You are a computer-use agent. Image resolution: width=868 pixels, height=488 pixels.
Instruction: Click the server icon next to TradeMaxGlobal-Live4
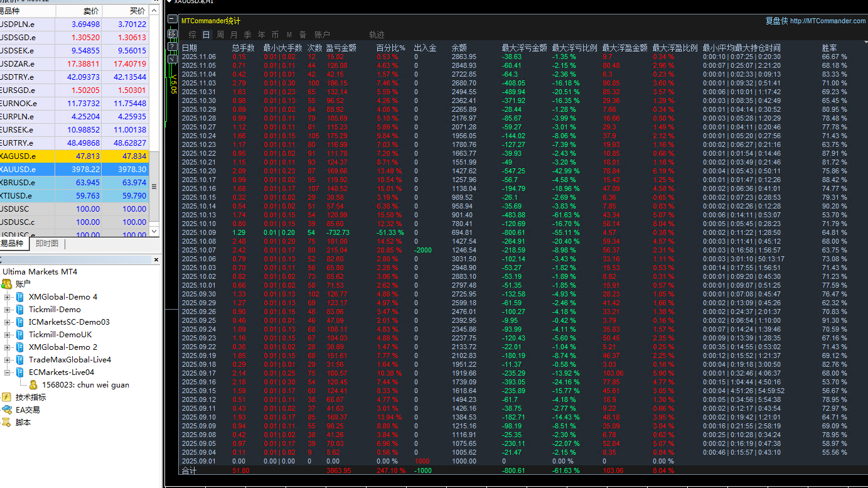point(20,359)
